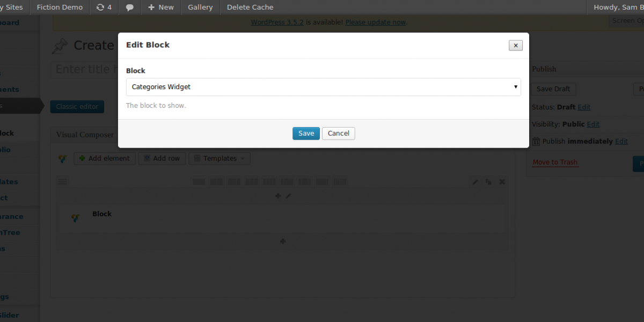Follow the WordPress 3.5.2 link

click(277, 23)
